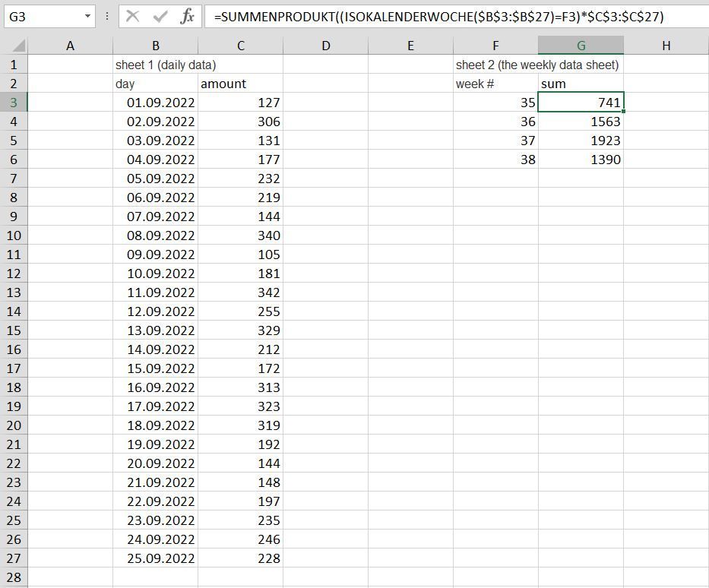This screenshot has height=588, width=709.
Task: Select column B header
Action: pyautogui.click(x=155, y=46)
